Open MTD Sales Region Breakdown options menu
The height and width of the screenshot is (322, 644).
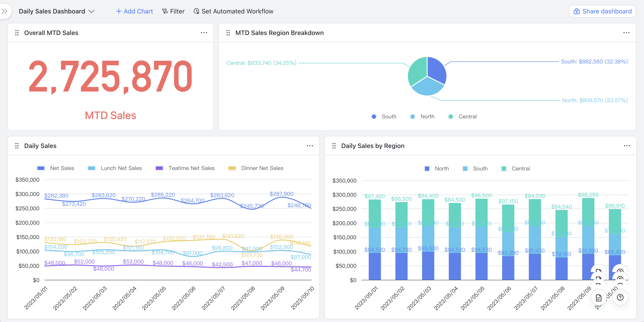click(626, 33)
